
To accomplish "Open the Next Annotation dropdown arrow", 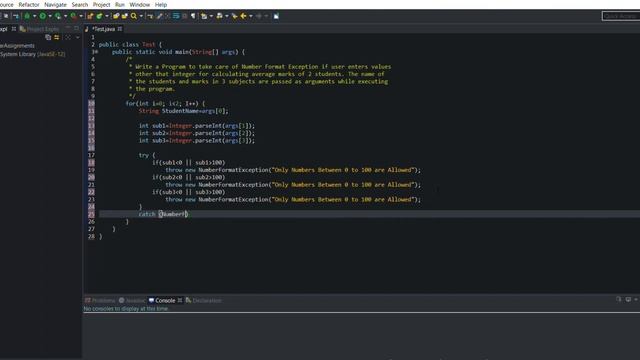I will [x=211, y=16].
